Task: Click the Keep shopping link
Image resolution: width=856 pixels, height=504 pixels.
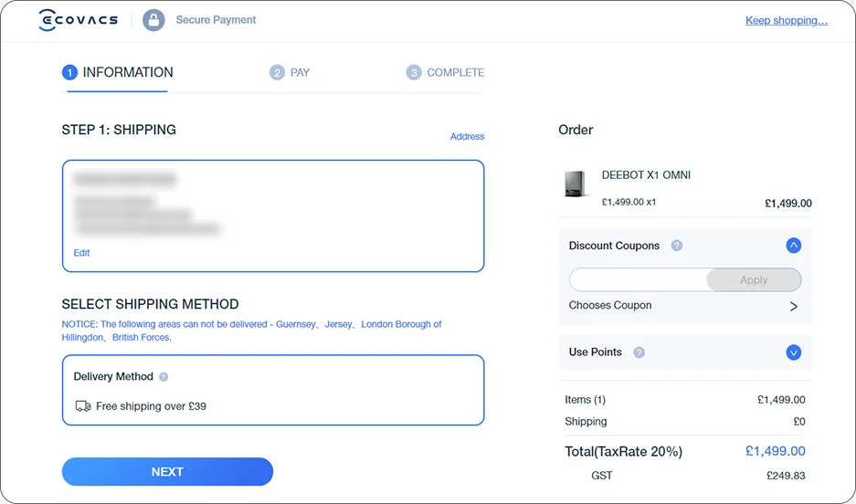Action: coord(787,21)
